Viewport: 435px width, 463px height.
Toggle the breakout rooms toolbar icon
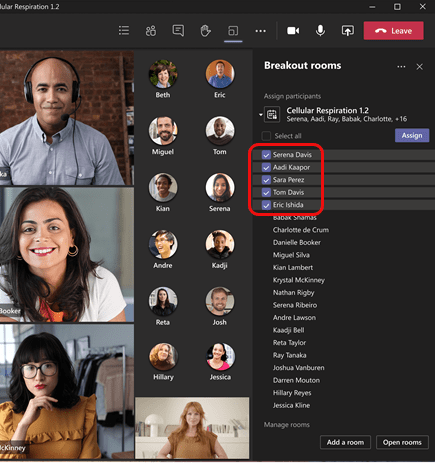[233, 31]
